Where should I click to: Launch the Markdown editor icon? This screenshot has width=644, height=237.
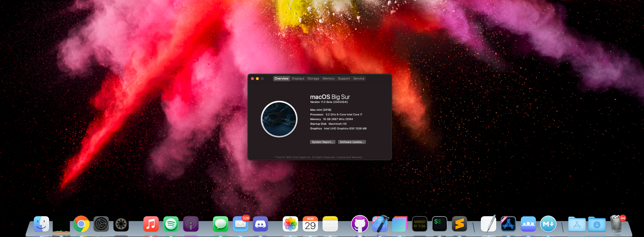(548, 224)
